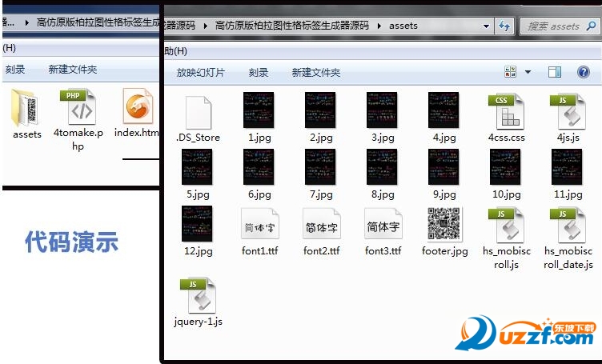The width and height of the screenshot is (602, 364).
Task: Select the font1.ttf font file
Action: point(259,227)
